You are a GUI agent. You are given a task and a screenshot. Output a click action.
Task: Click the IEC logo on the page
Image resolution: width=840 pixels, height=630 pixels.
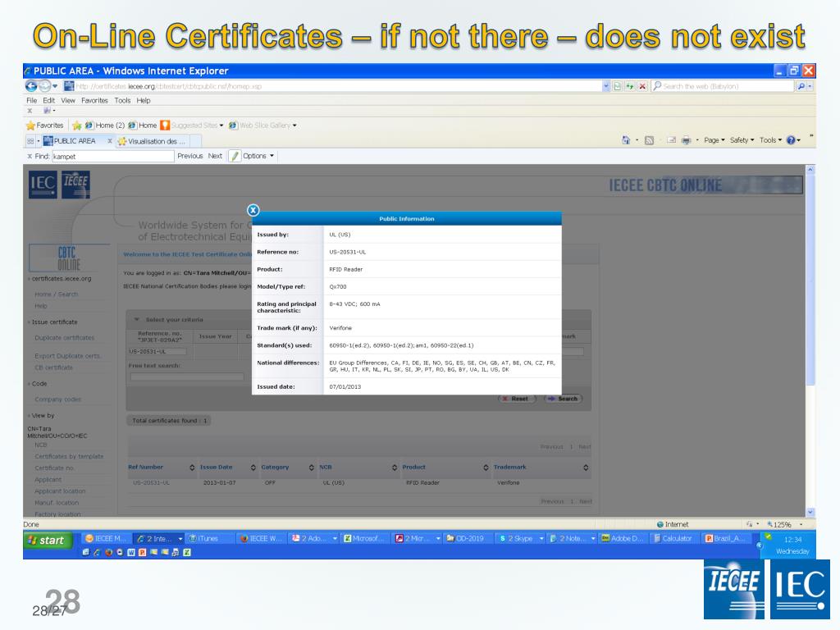(x=43, y=185)
